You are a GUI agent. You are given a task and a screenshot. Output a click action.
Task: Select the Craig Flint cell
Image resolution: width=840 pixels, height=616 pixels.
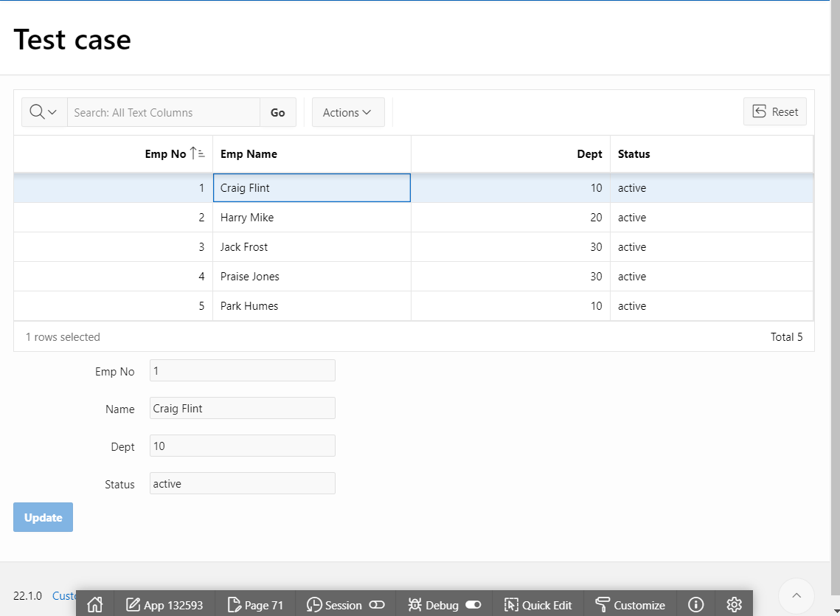[x=312, y=187]
